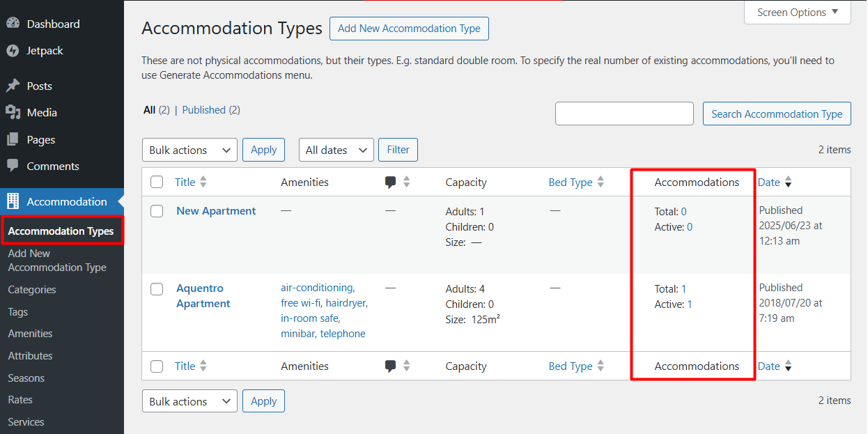Click the in-room safe amenity link
This screenshot has height=434, width=868.
pyautogui.click(x=310, y=318)
